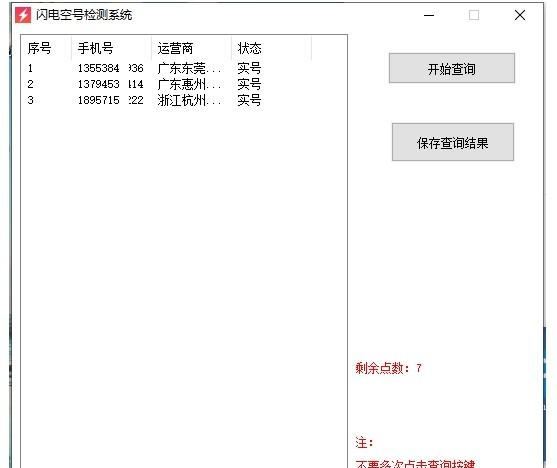
Task: Click the lightning bolt app icon
Action: [23, 15]
